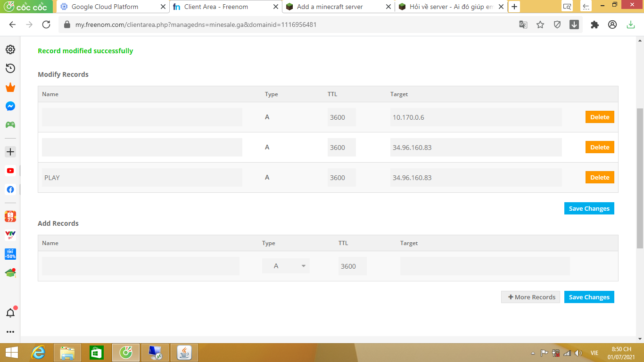The image size is (644, 362).
Task: Focus the Name field in Add Records
Action: (140, 266)
